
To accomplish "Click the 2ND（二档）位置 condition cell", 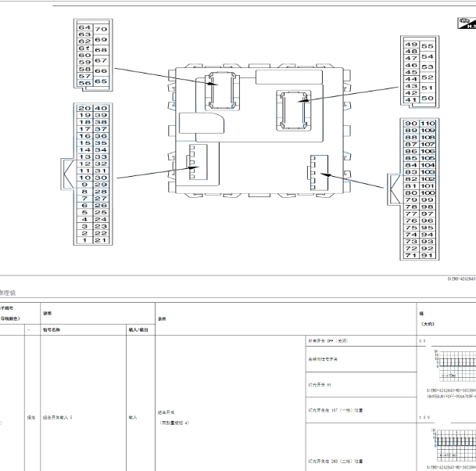I will point(361,448).
